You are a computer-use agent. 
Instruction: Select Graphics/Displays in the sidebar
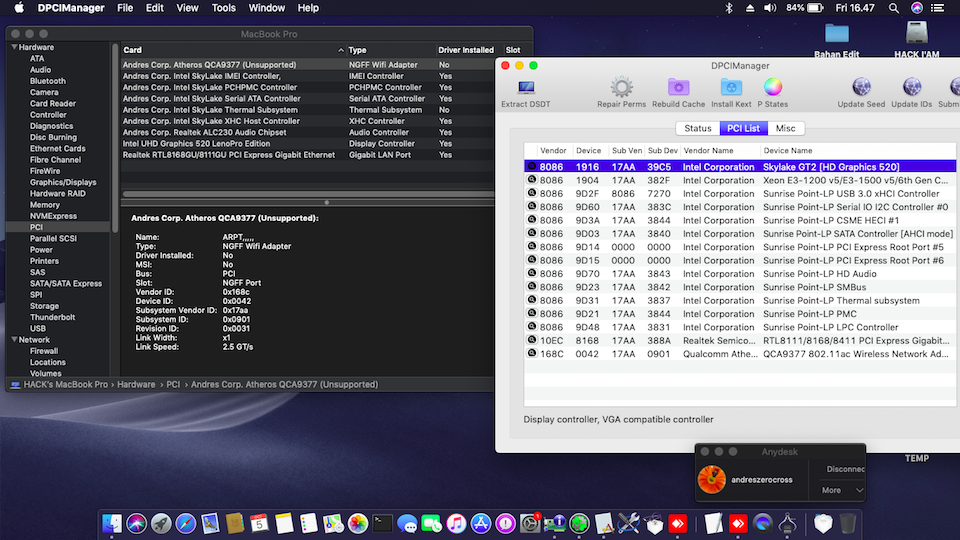[63, 182]
